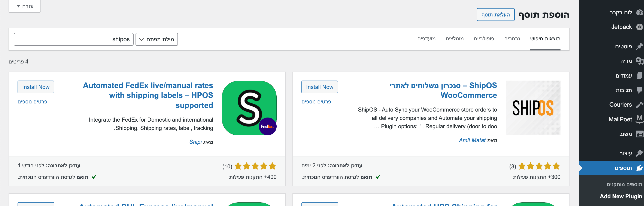The image size is (644, 206).
Task: Expand the keyword search type dropdown
Action: click(x=157, y=39)
